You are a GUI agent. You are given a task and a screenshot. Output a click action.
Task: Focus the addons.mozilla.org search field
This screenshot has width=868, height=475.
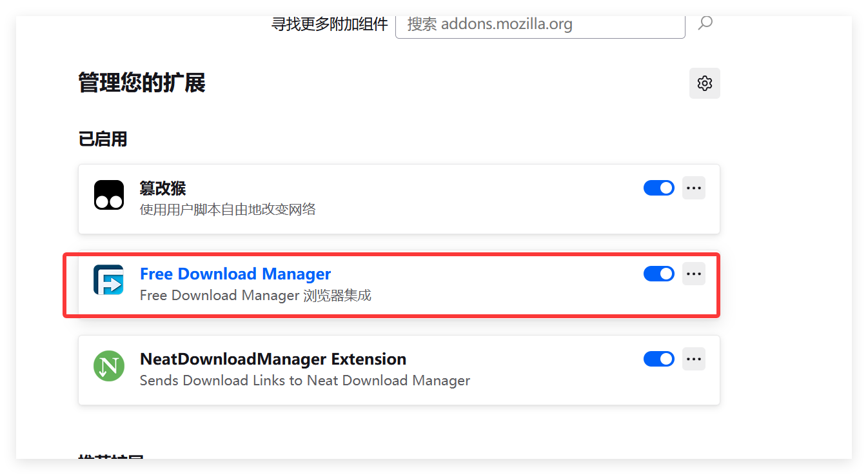(x=540, y=25)
